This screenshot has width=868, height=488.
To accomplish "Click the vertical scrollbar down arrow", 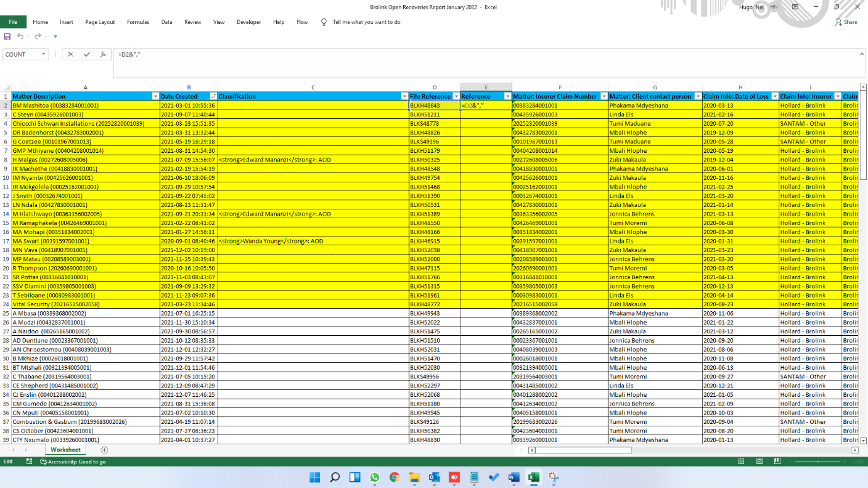I will click(x=863, y=441).
